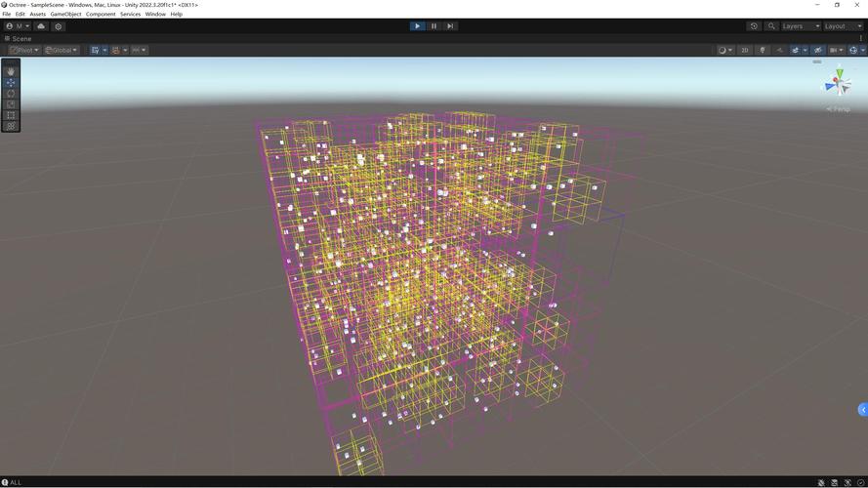Click green Y axis on orientation gizmo
This screenshot has height=488, width=868.
click(x=840, y=73)
